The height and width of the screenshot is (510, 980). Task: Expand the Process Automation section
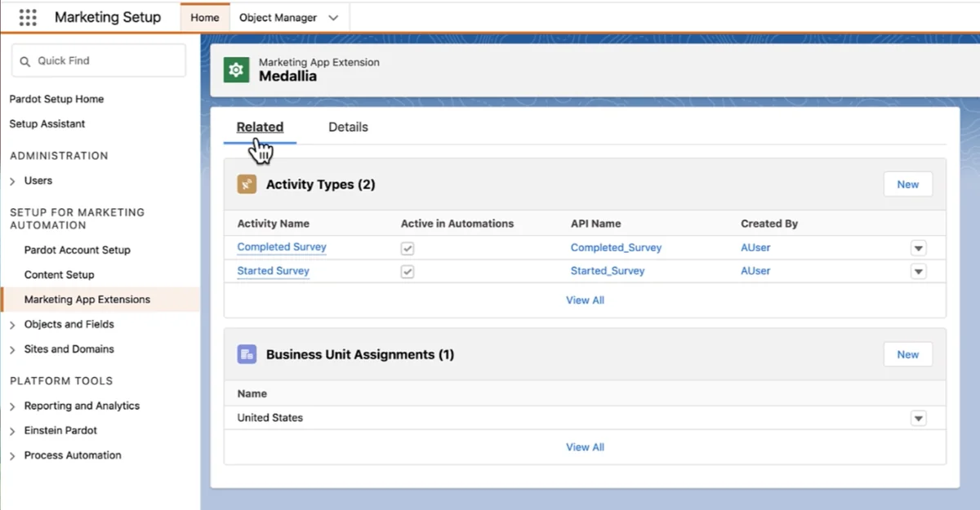coord(12,455)
